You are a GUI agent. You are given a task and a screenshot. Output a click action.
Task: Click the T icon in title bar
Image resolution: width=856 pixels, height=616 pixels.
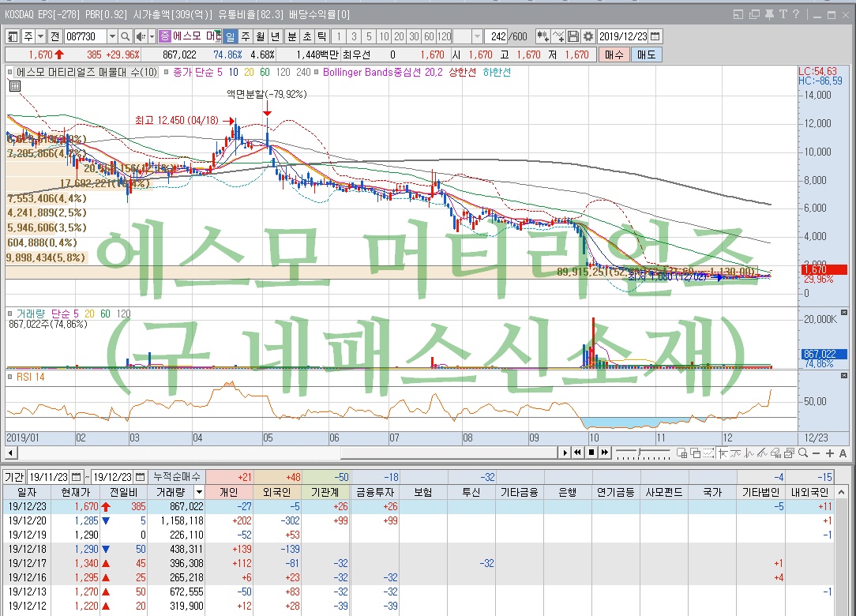pyautogui.click(x=783, y=15)
